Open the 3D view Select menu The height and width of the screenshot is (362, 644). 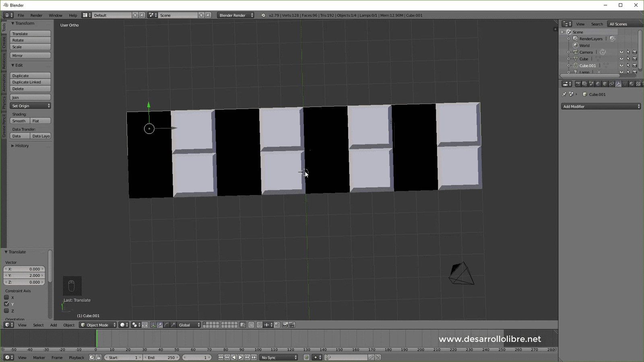(38, 325)
